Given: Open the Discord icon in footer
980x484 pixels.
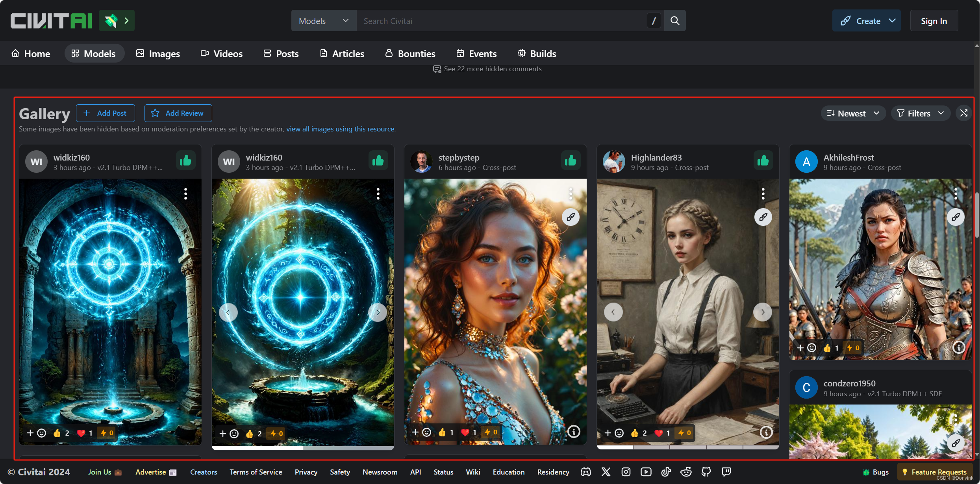Looking at the screenshot, I should point(586,472).
